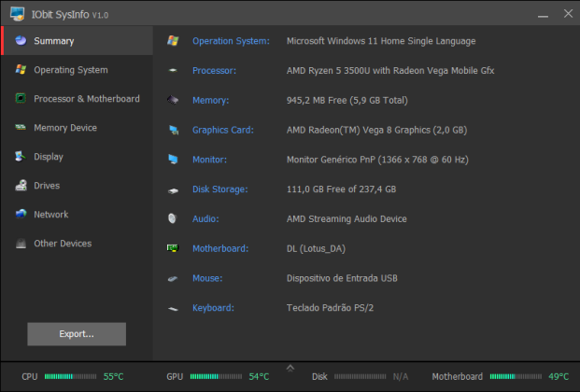Click the Microsoft Windows 11 Home Single Language text
The image size is (580, 392).
(x=381, y=41)
